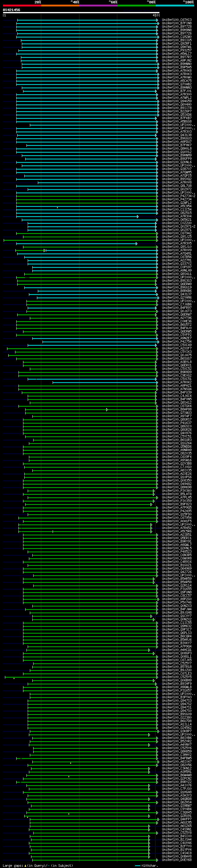
Task: Select hit UniRef100_O22380
Action: click(x=176, y=718)
